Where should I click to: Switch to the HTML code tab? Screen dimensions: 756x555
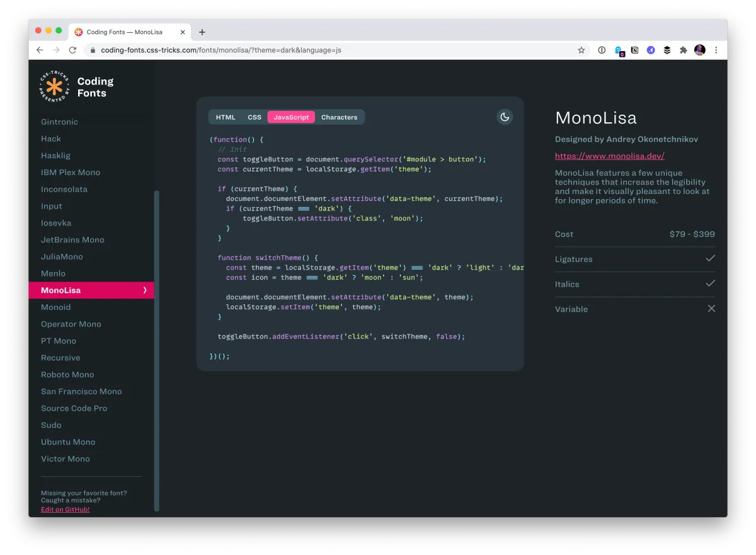226,117
